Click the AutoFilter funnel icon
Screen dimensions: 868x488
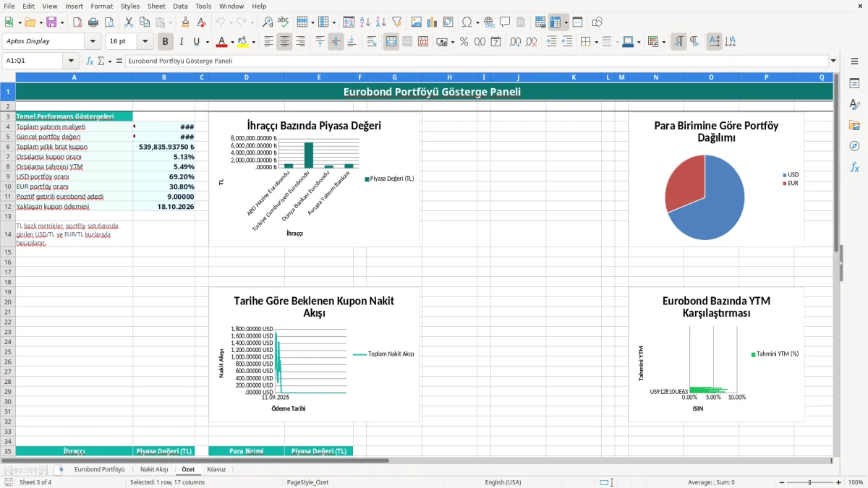point(396,22)
